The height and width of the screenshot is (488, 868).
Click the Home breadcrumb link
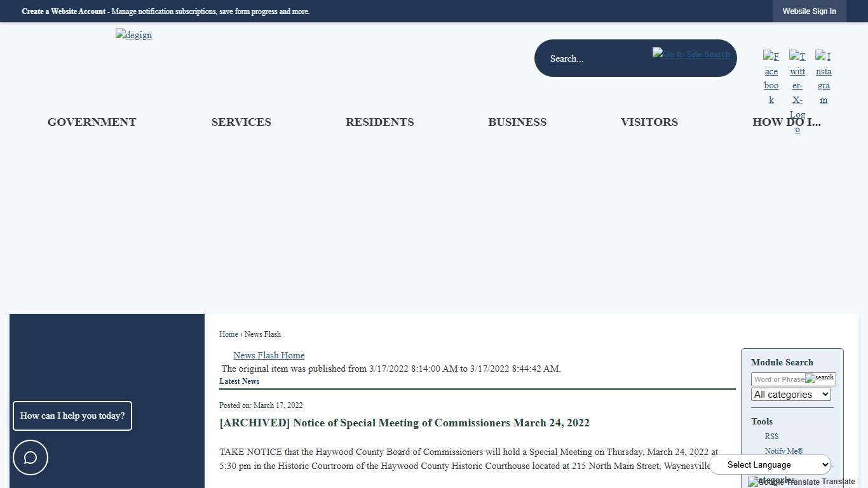click(x=228, y=334)
